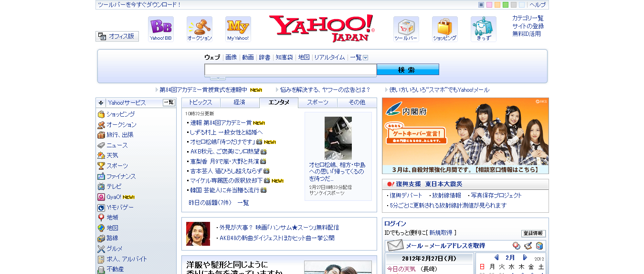Click the 地図 sidebar globe icon
The width and height of the screenshot is (644, 274).
(101, 228)
